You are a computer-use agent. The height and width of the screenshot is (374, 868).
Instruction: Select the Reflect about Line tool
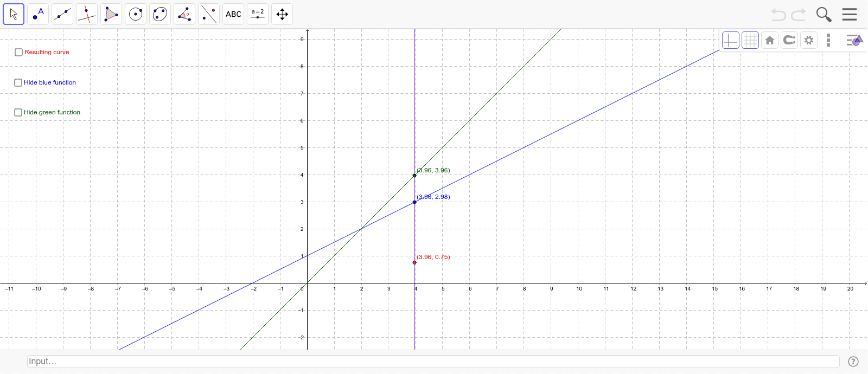[x=209, y=14]
